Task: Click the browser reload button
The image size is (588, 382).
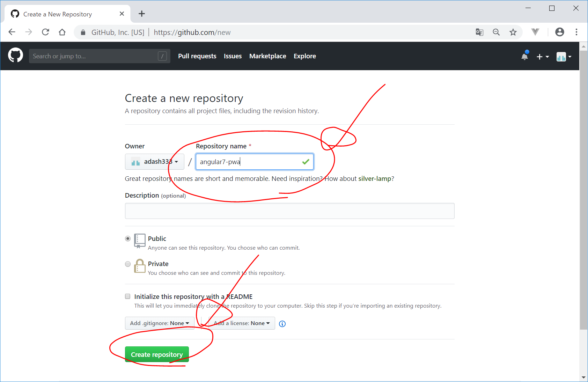Action: [x=45, y=32]
